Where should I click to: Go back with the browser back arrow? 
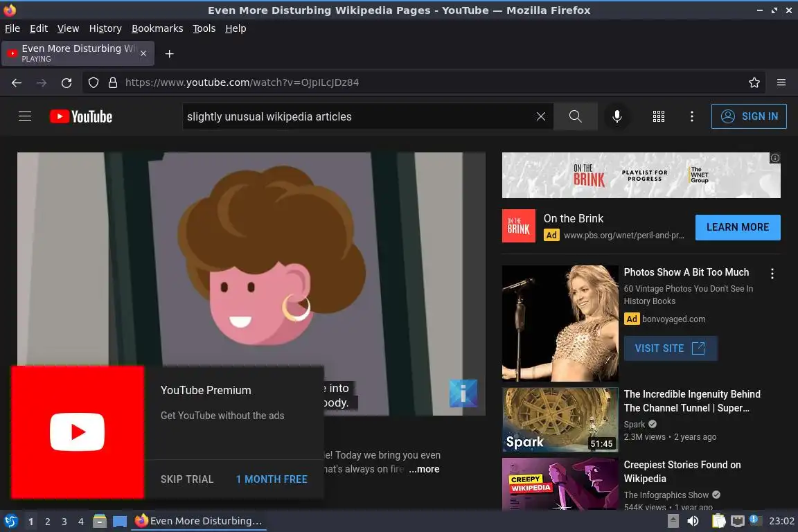coord(17,82)
